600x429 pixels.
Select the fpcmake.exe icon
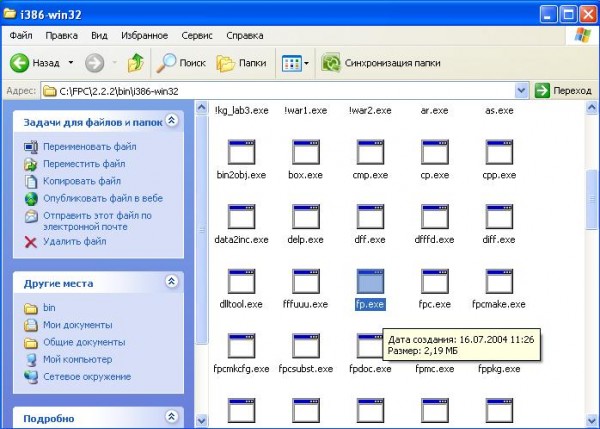tap(499, 281)
